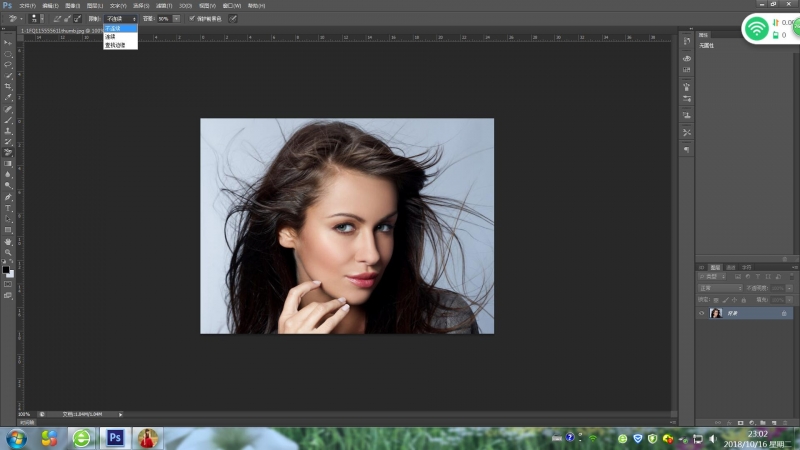
Task: Select the Zoom magnifier tool
Action: 8,252
